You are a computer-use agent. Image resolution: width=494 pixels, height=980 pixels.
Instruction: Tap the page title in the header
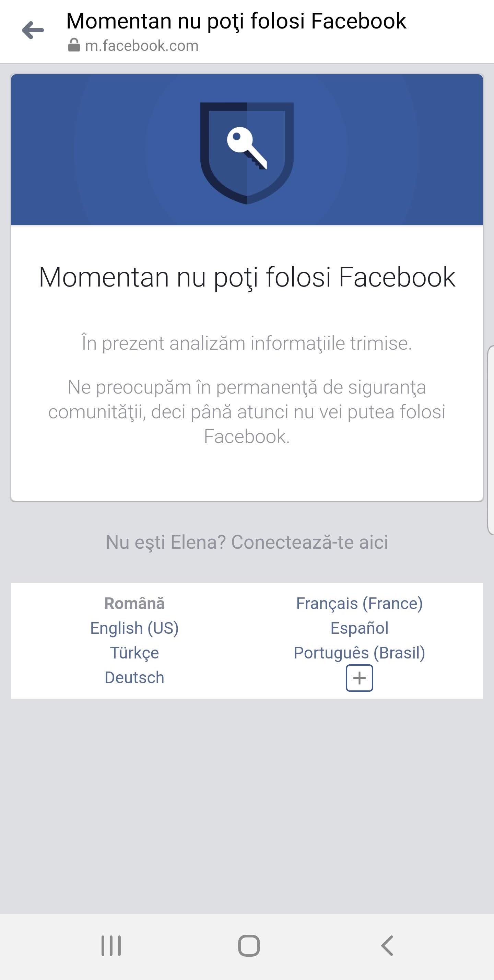236,21
